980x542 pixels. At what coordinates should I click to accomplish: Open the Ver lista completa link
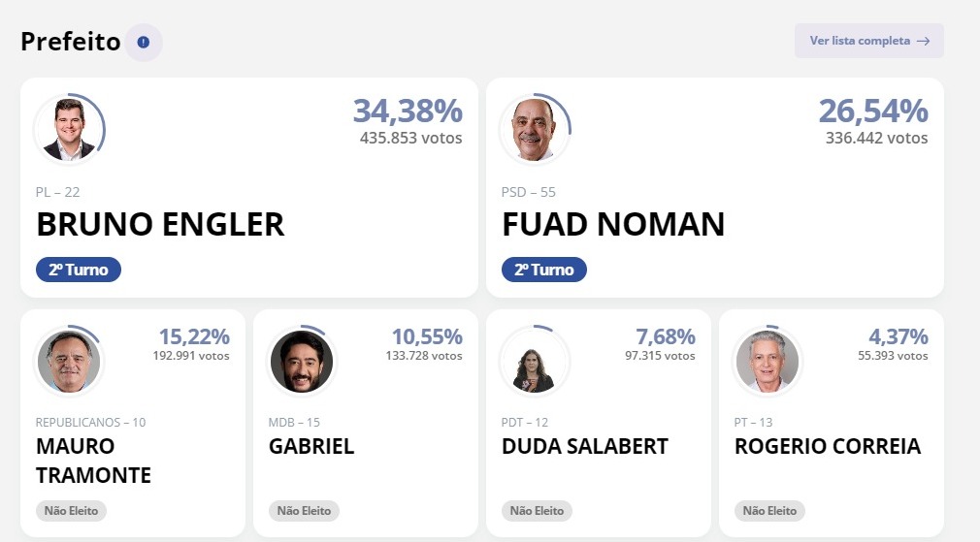(x=868, y=41)
